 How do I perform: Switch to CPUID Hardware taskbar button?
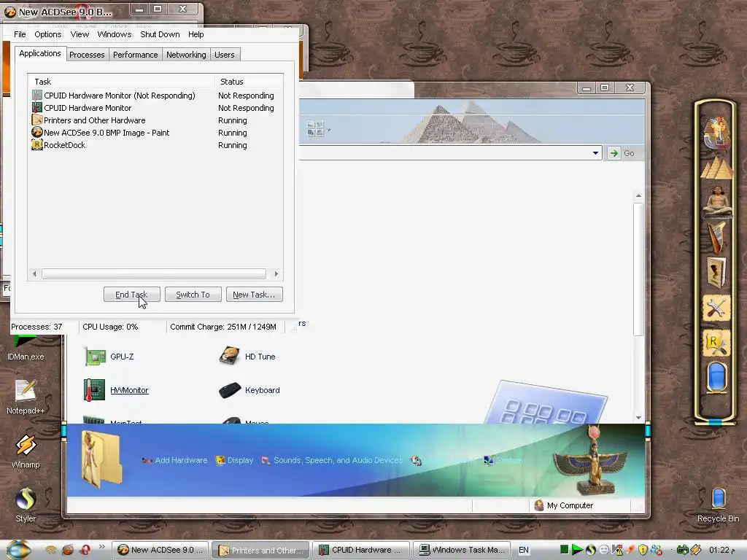point(361,550)
